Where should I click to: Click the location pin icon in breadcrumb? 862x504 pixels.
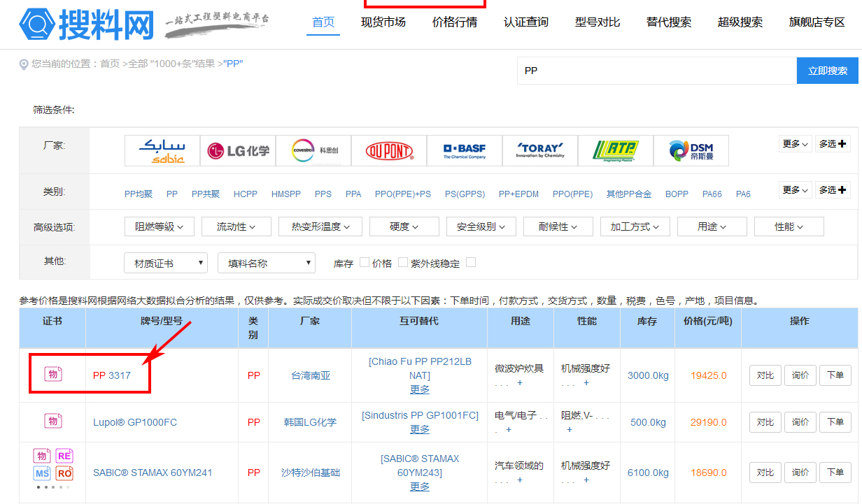pos(24,64)
